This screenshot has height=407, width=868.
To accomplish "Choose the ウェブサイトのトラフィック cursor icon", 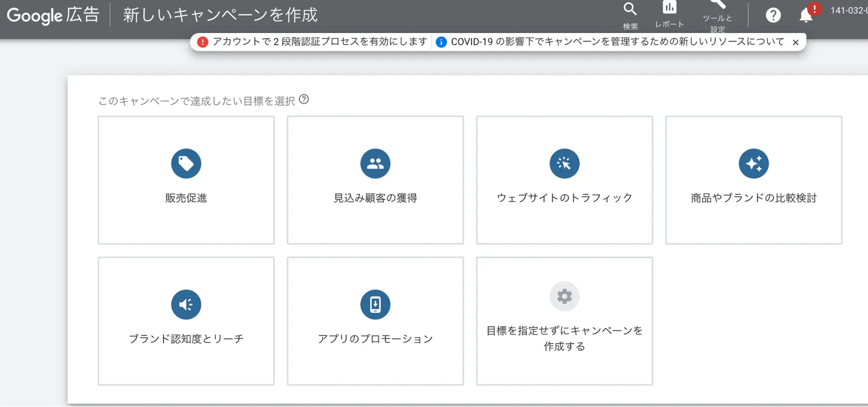I will click(565, 164).
